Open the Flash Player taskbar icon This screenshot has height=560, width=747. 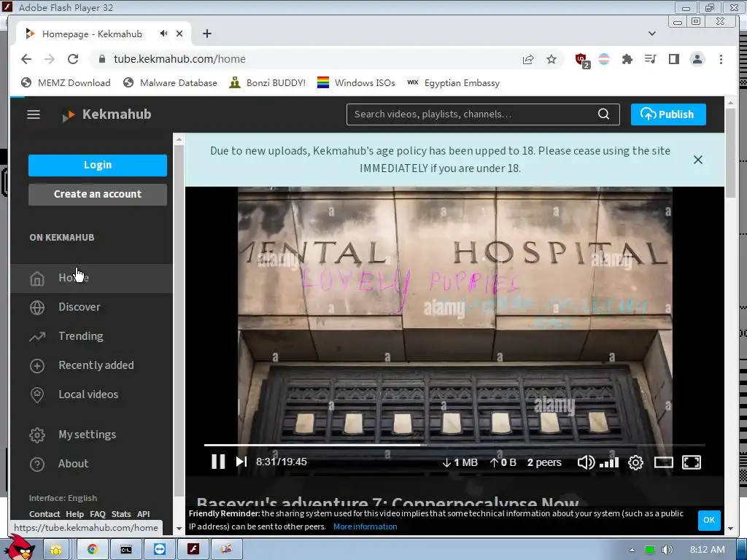(193, 550)
